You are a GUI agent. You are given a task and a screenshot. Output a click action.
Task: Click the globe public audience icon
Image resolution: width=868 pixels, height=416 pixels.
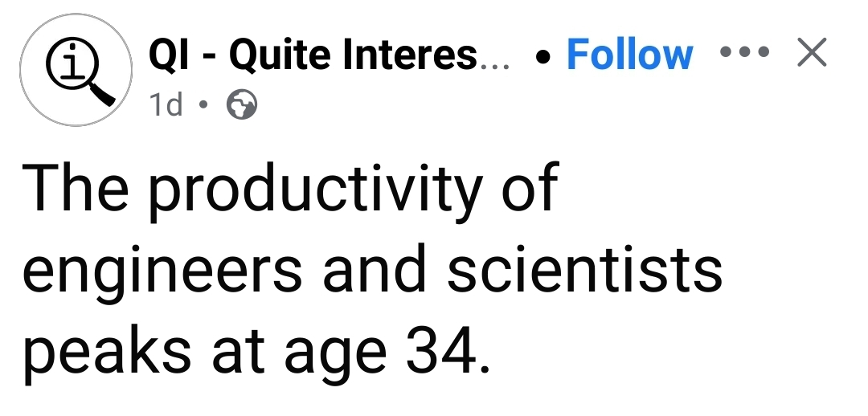pyautogui.click(x=243, y=105)
